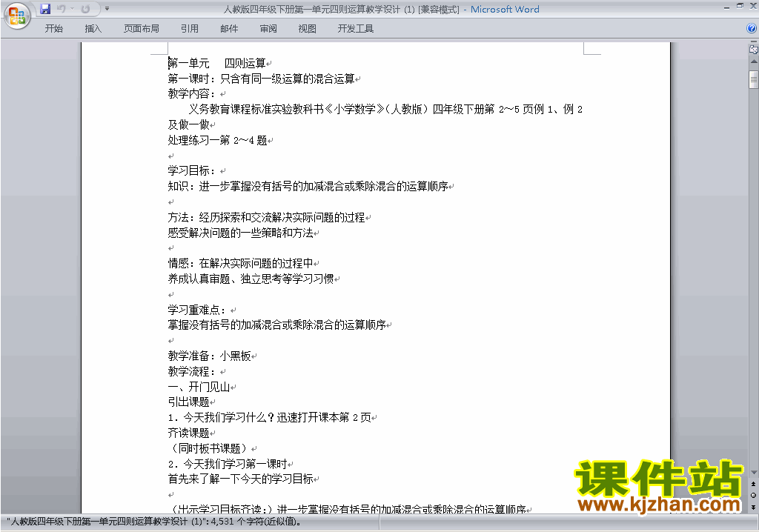
Task: Click the line 2.今天我们学习第一课时
Action: click(228, 465)
